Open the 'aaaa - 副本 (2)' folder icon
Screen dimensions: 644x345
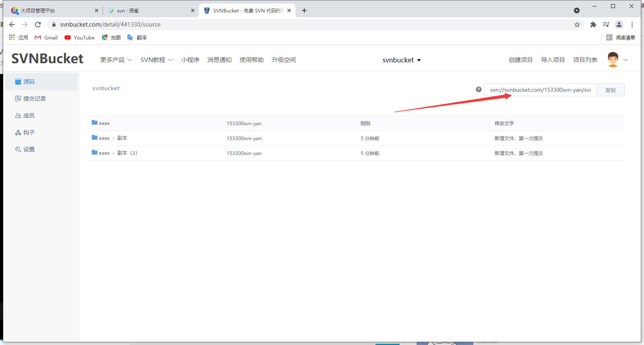95,152
